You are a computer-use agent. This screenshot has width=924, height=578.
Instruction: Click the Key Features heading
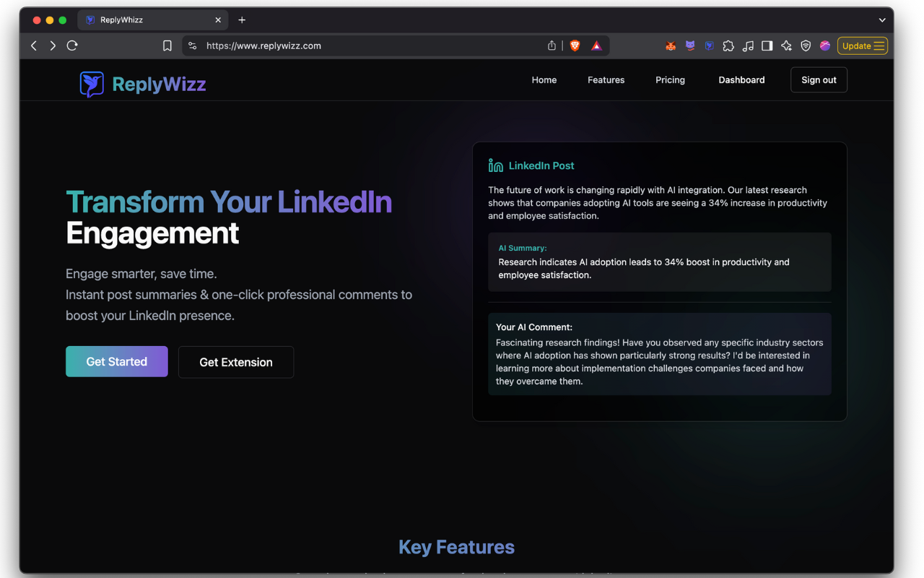456,547
